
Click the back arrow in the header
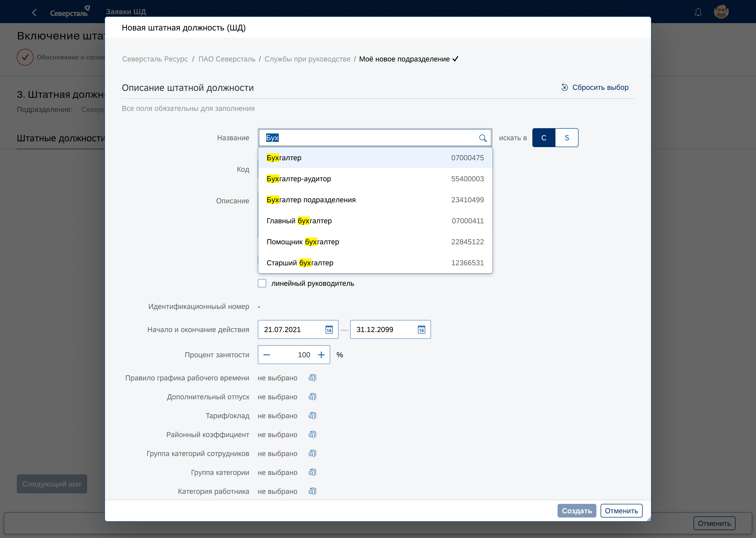click(34, 13)
